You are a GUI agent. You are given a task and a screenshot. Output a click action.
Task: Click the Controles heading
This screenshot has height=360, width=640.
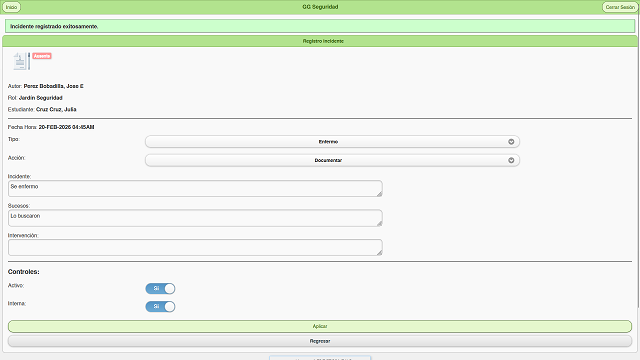24,272
